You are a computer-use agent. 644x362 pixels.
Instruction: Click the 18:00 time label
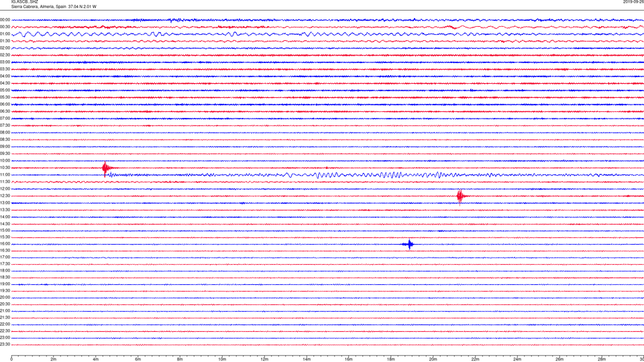tap(5, 271)
